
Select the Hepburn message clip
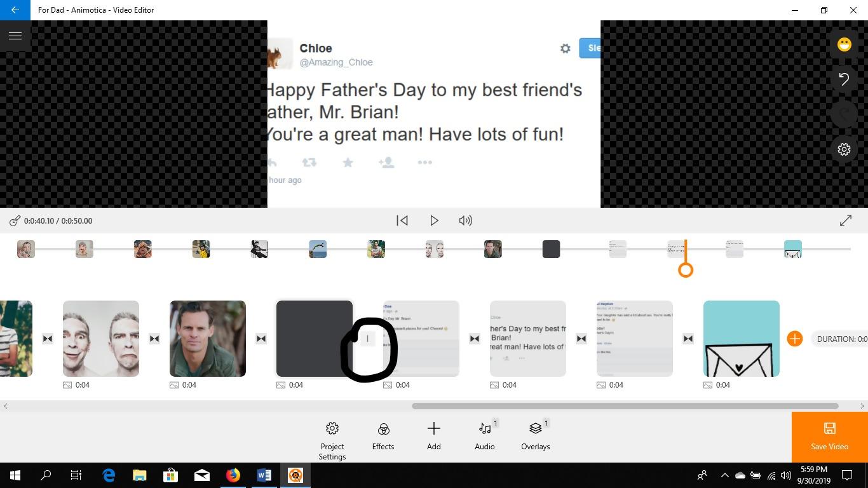635,339
